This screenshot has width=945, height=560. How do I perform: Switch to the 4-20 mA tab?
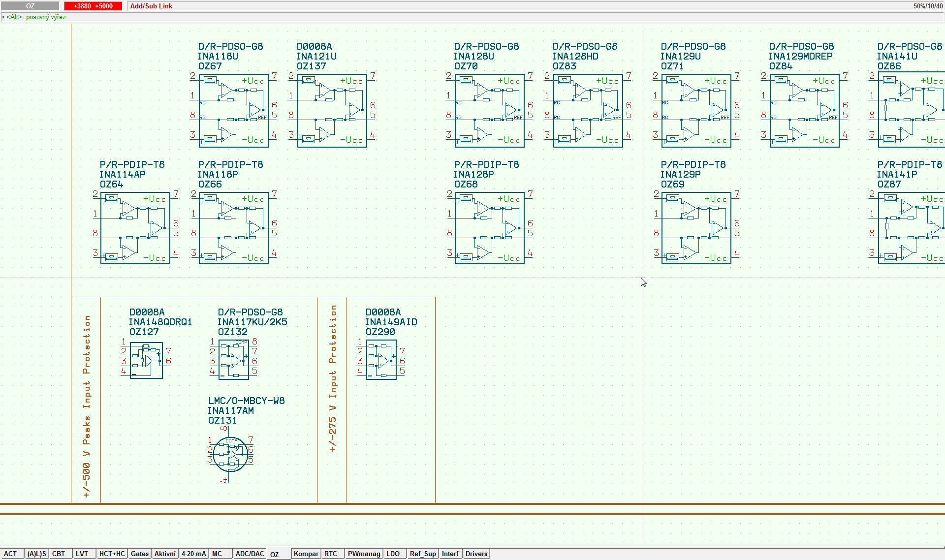[194, 554]
